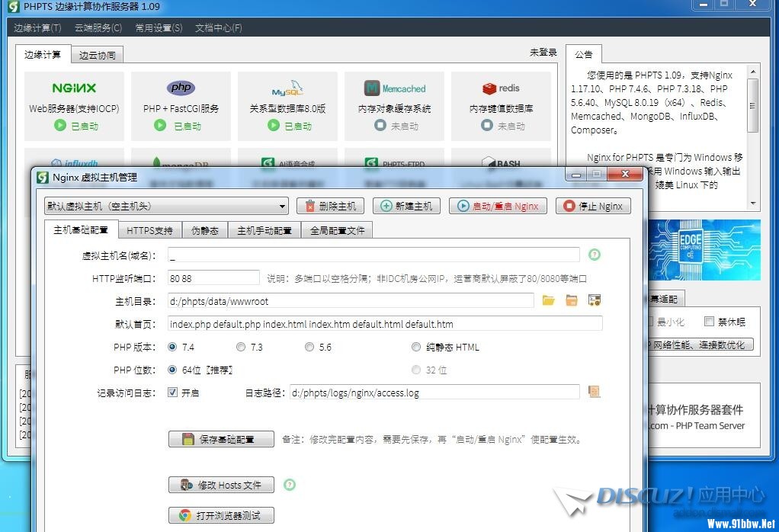This screenshot has height=532, width=779.
Task: Switch to the HTTPS支持 tab
Action: [149, 230]
